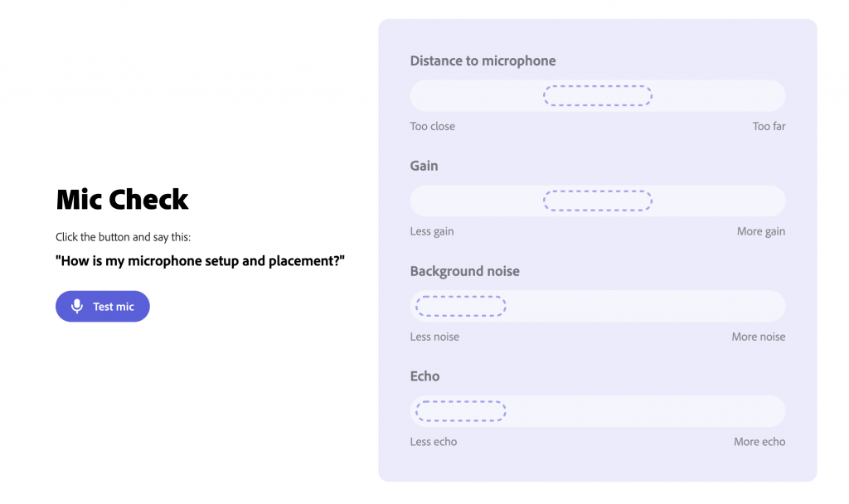Viewport: 849px width, 504px height.
Task: Click the Gain meter dashed target zone
Action: (597, 201)
